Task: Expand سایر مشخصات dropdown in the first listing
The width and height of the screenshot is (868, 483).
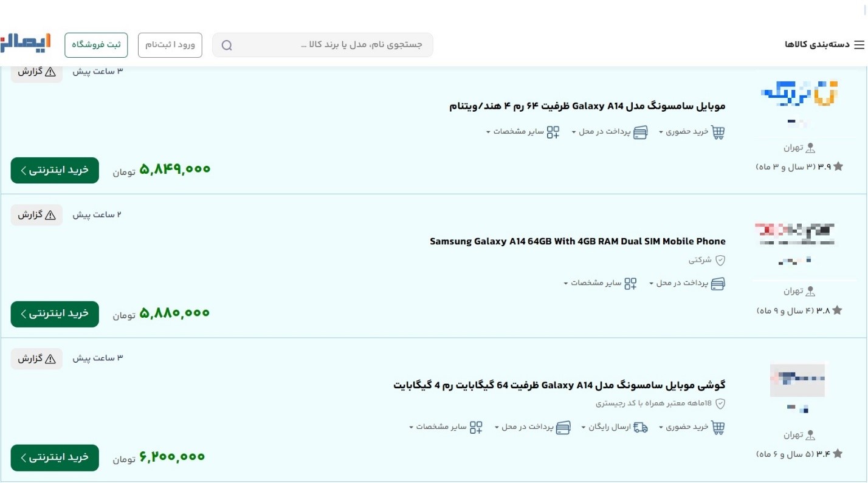Action: click(x=488, y=132)
